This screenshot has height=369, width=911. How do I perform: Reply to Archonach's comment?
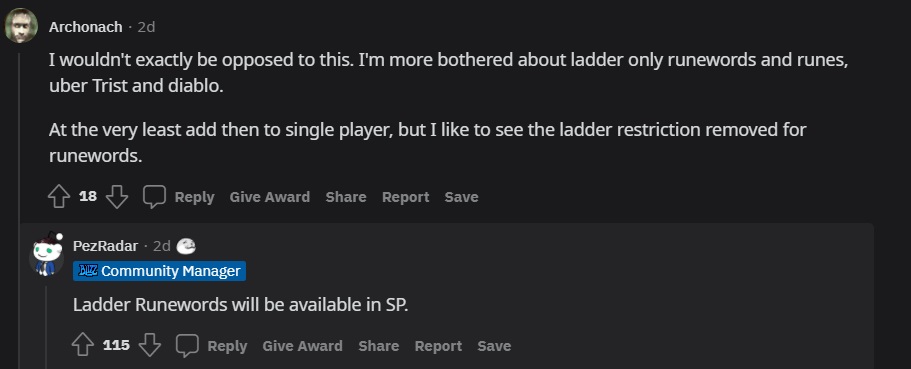coord(195,198)
